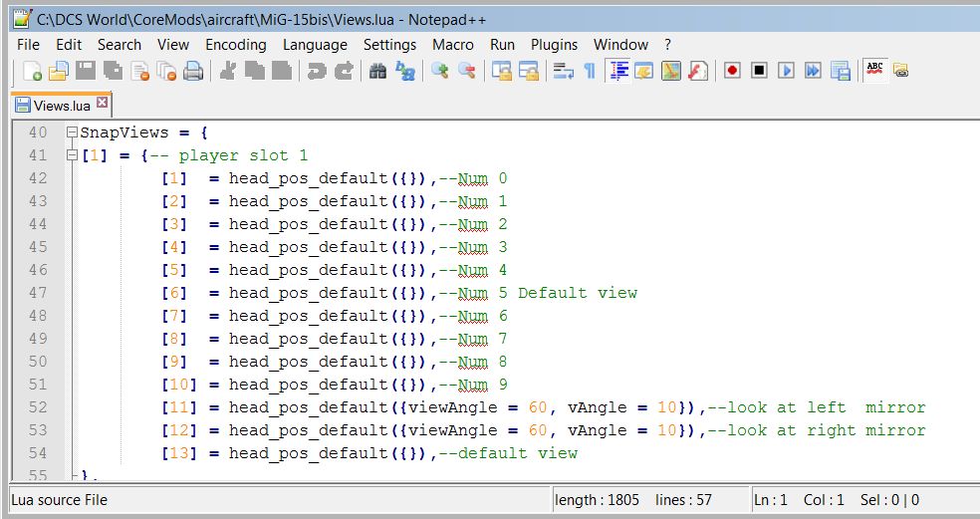Close the Views.lua tab with its X

point(102,102)
